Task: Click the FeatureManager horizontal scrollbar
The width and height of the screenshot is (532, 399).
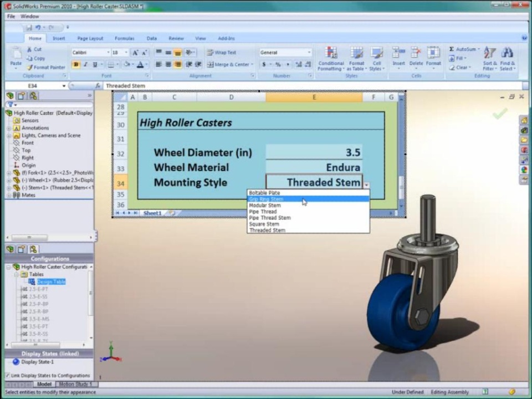Action: coord(49,237)
